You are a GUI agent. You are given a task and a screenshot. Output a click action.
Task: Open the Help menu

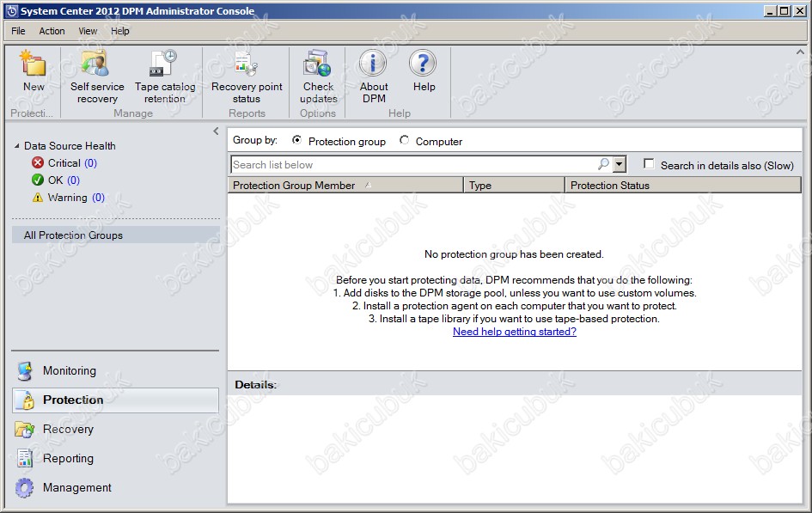[x=119, y=31]
